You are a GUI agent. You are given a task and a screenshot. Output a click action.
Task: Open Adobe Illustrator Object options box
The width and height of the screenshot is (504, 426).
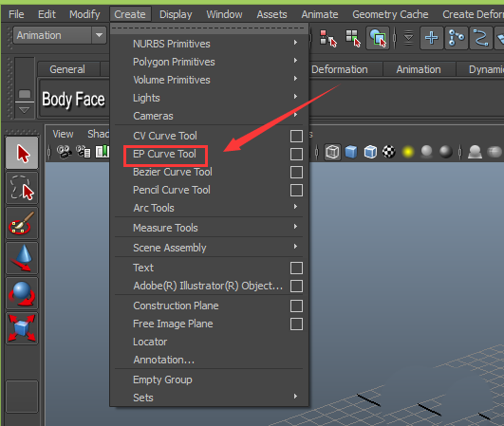[x=296, y=286]
